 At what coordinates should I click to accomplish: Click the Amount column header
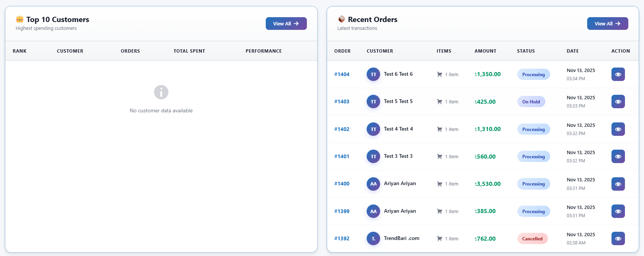485,51
